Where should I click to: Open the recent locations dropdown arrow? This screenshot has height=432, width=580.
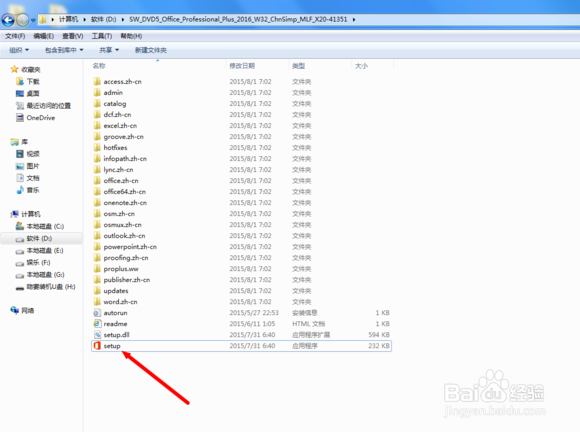(33, 20)
